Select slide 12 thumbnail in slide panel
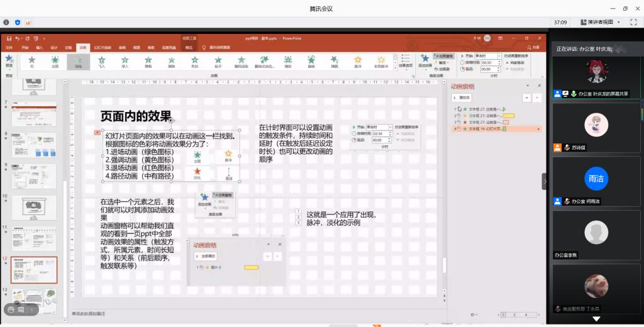This screenshot has width=644, height=327. click(33, 270)
